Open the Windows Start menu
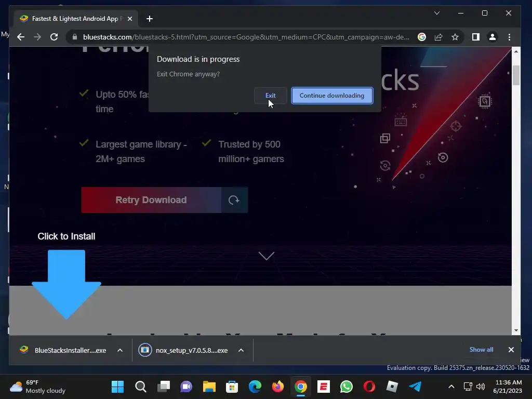Screen dimensions: 532x399 point(118,387)
